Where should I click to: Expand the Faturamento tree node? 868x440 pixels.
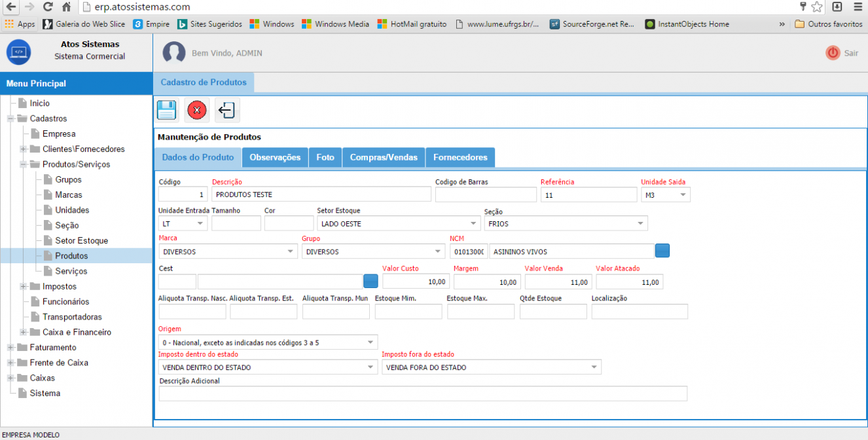(10, 347)
